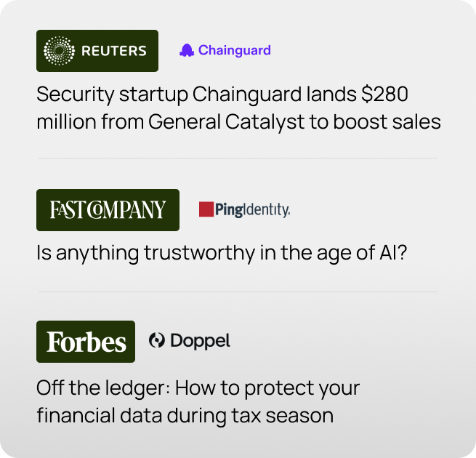Click the Forbes logo badge

pos(86,342)
